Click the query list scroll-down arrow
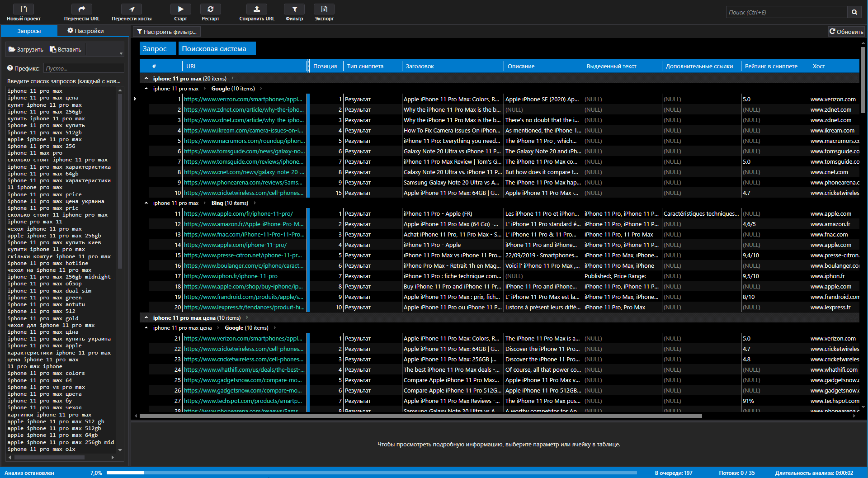Viewport: 868px width, 478px height. coord(120,450)
